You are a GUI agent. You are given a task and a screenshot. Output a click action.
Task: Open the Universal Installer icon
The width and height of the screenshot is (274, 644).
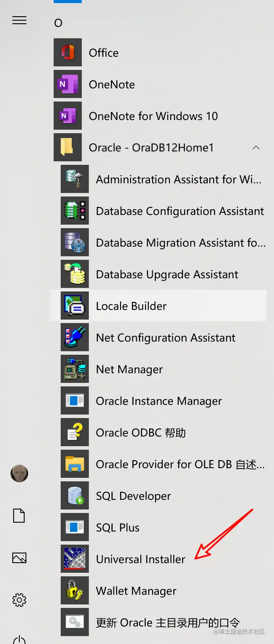click(75, 559)
